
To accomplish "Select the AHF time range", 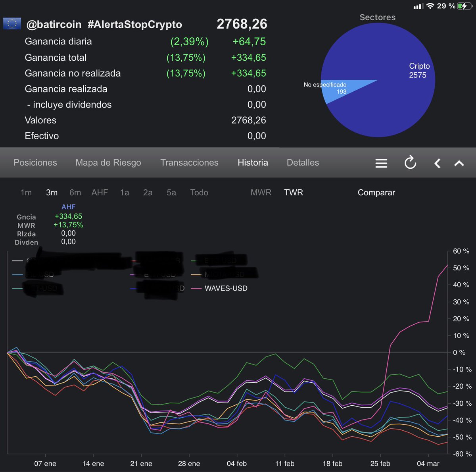I will pos(100,193).
